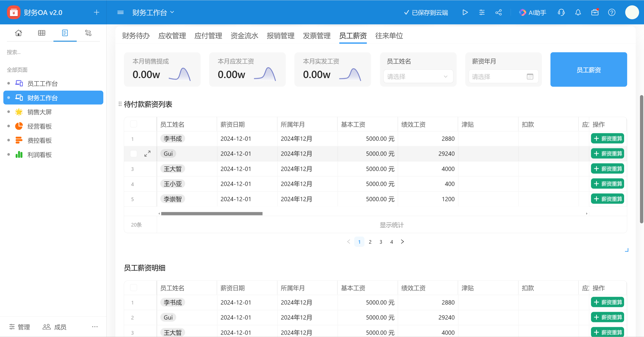Click 薪资重算 for 李书成 in 待付款薪资列表
644x337 pixels.
pos(607,138)
